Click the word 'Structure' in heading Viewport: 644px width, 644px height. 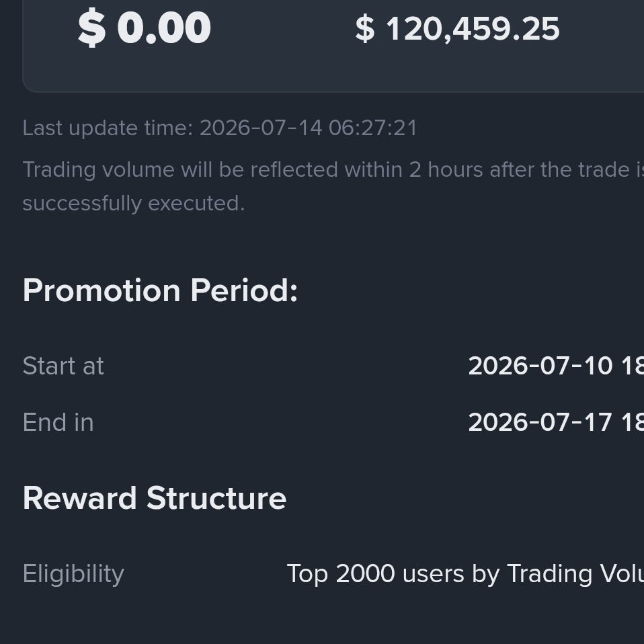coord(216,498)
